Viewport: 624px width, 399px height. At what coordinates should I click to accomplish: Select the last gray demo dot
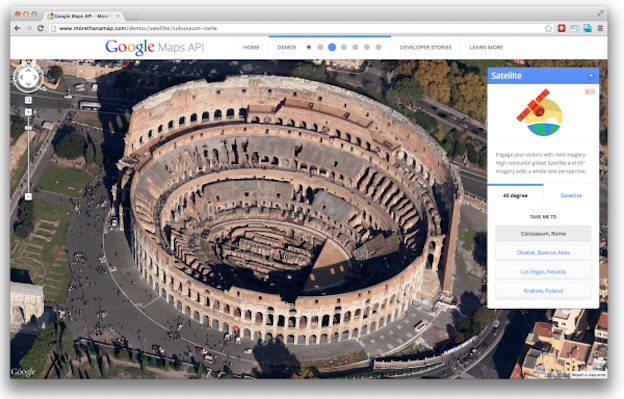click(x=378, y=47)
